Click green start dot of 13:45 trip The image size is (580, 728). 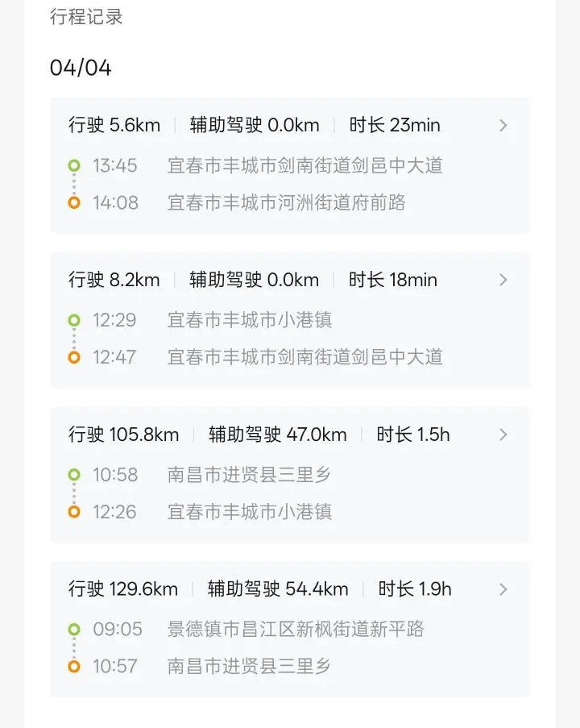[74, 166]
